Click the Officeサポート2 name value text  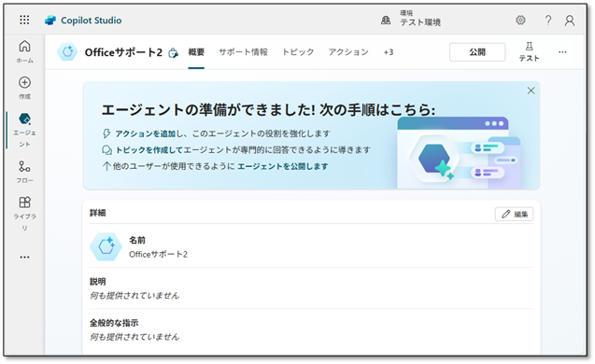[x=158, y=254]
